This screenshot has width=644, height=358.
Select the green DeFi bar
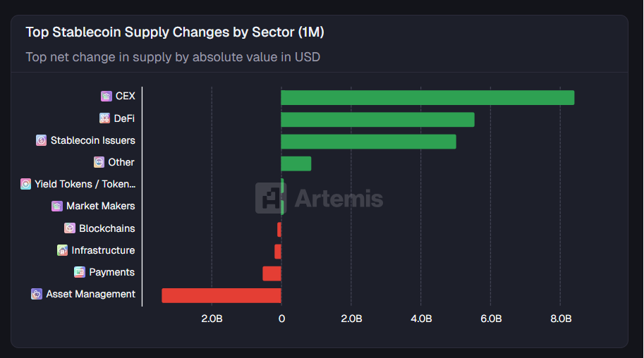[377, 120]
